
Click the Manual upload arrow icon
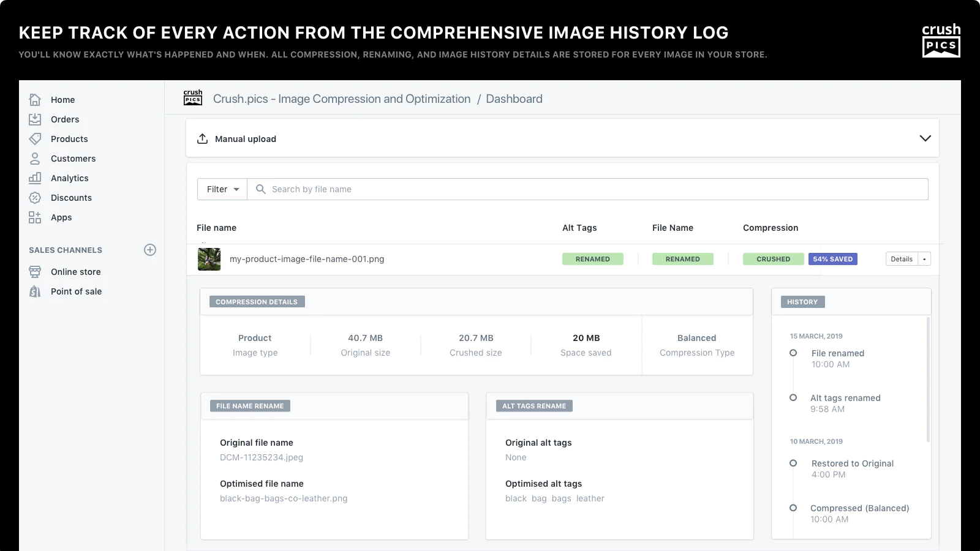(202, 139)
